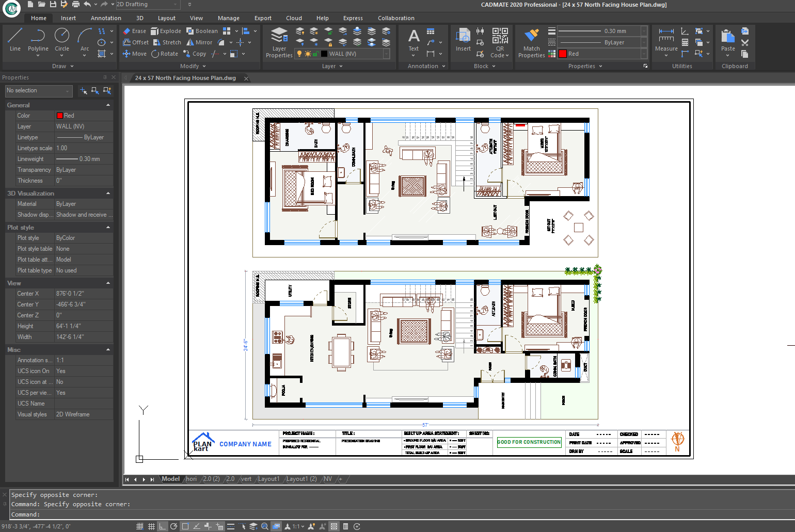Image resolution: width=795 pixels, height=532 pixels.
Task: Expand the WALL (NV) layer dropdown
Action: tap(386, 54)
